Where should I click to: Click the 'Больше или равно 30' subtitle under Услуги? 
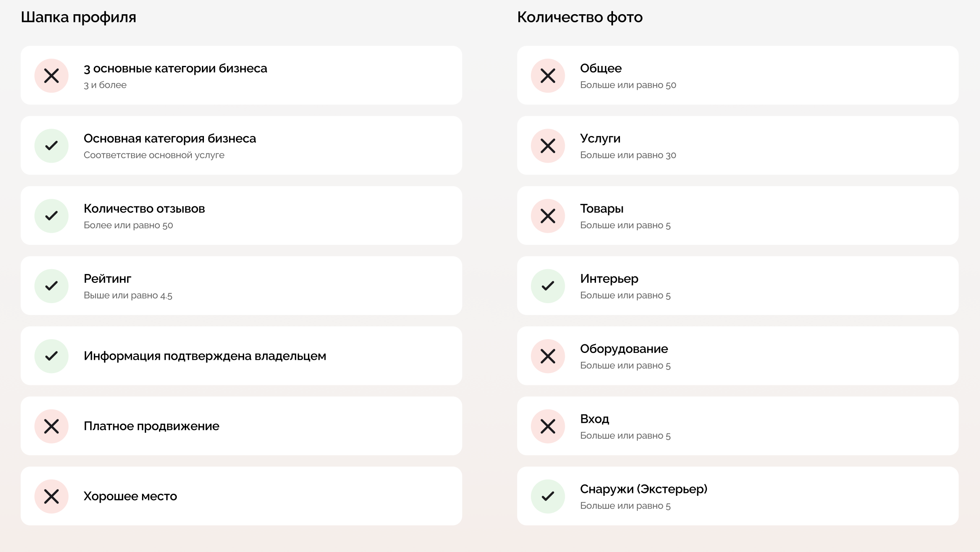(x=628, y=155)
